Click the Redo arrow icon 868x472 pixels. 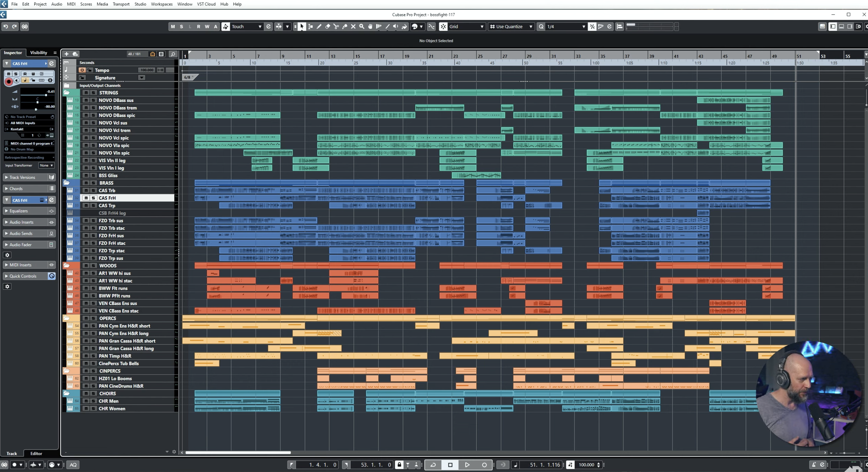tap(14, 26)
